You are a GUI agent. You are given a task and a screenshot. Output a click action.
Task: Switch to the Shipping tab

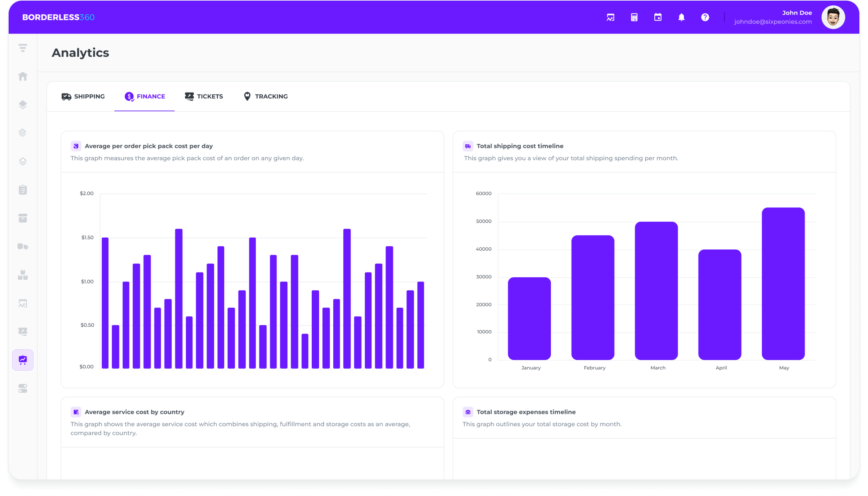[83, 96]
